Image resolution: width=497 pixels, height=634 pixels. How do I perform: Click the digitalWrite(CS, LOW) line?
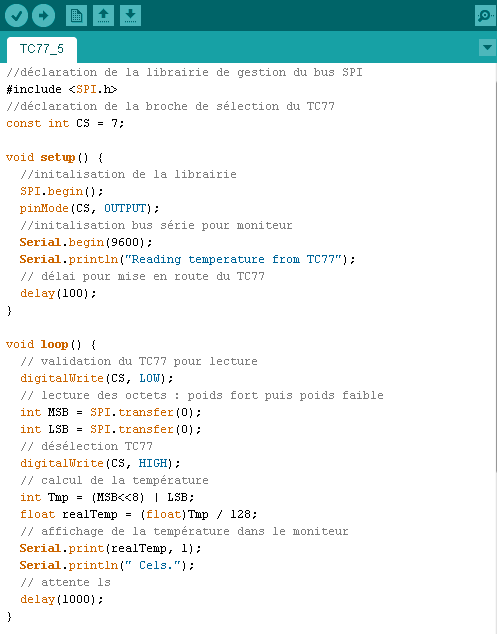click(x=97, y=378)
